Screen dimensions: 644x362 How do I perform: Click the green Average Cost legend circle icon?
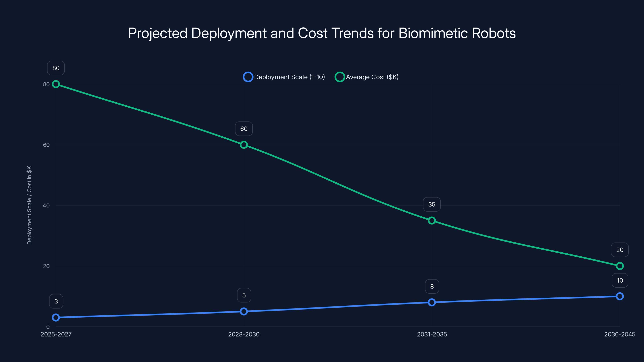[x=340, y=77]
